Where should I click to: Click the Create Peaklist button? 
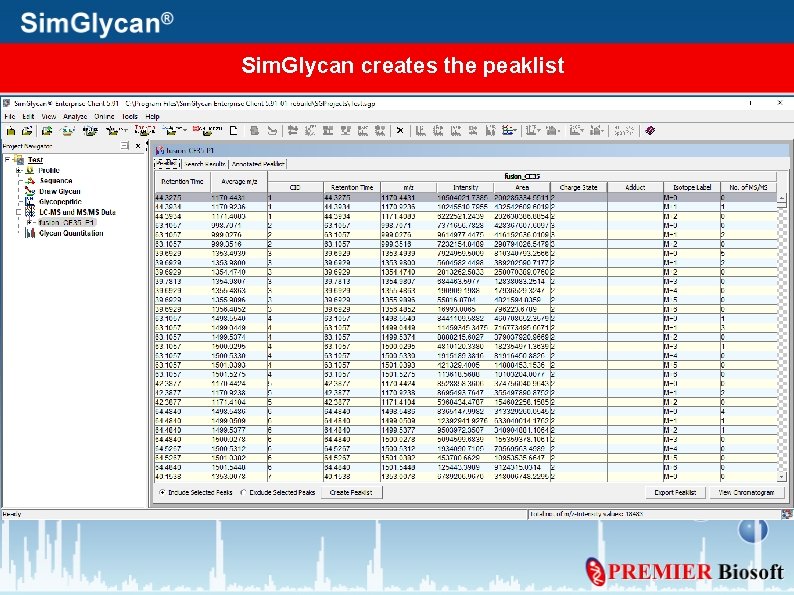point(351,492)
